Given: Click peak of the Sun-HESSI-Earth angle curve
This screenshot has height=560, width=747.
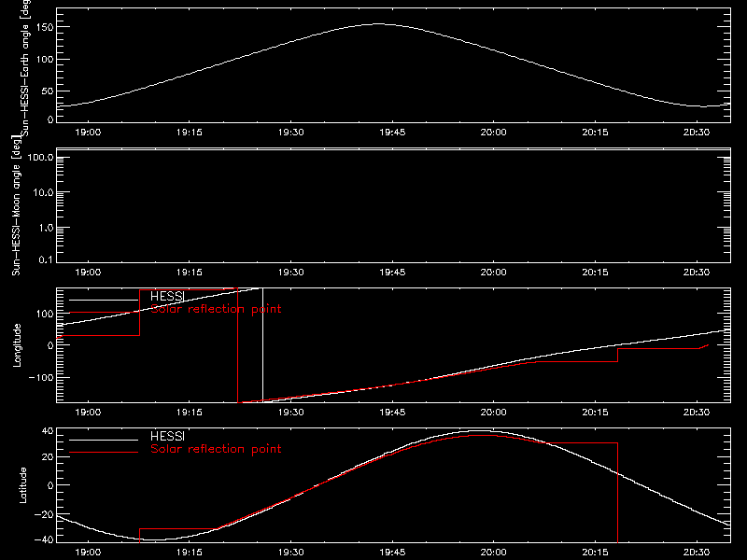Looking at the screenshot, I should [379, 24].
